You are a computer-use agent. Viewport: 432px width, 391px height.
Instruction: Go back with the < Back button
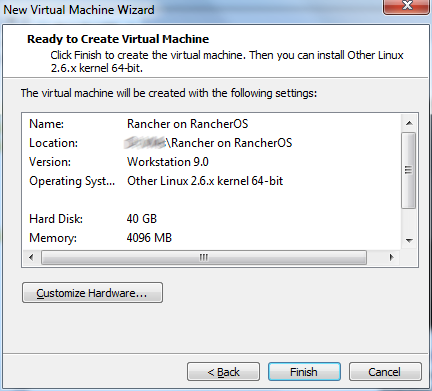point(223,372)
